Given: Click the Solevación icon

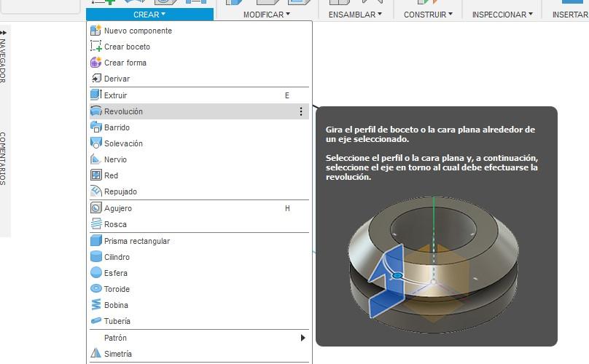Looking at the screenshot, I should [95, 143].
